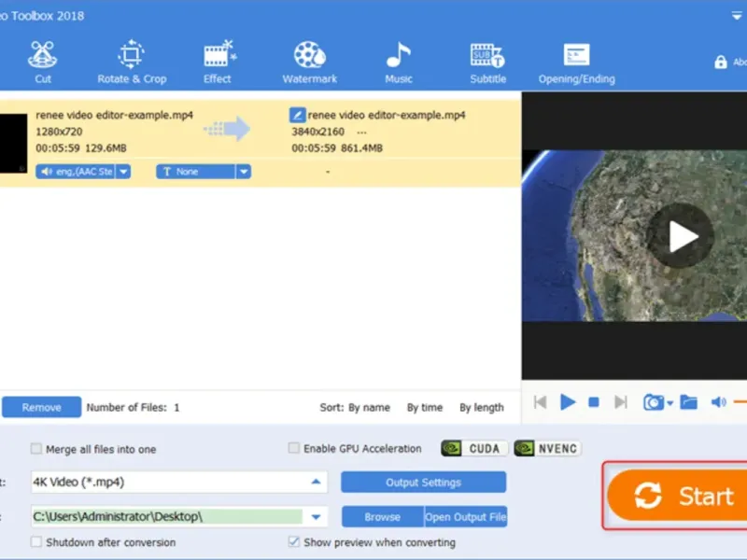Open the Cut tool
The height and width of the screenshot is (560, 747).
pyautogui.click(x=42, y=62)
